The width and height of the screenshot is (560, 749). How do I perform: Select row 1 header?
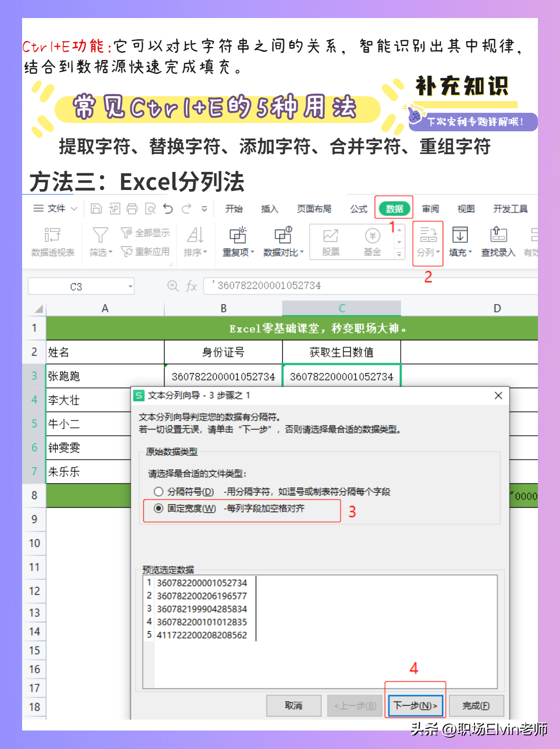click(x=34, y=328)
